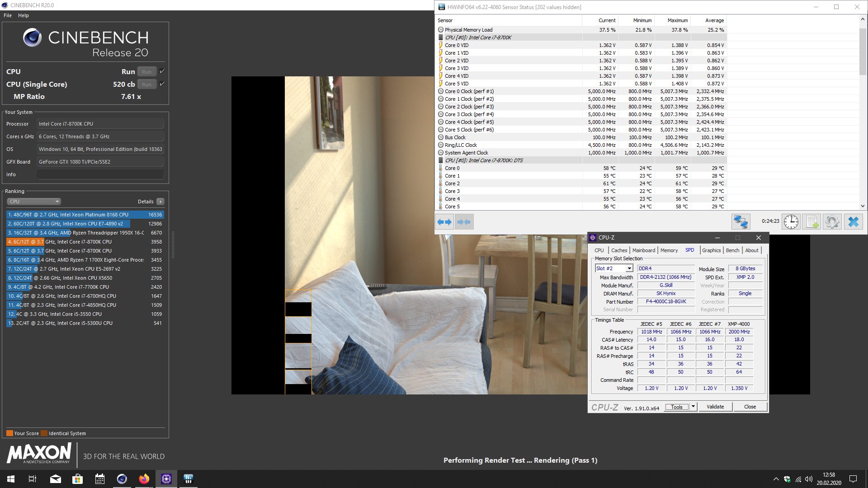Collapse the i7-8700K DTS sensor group

tap(441, 160)
